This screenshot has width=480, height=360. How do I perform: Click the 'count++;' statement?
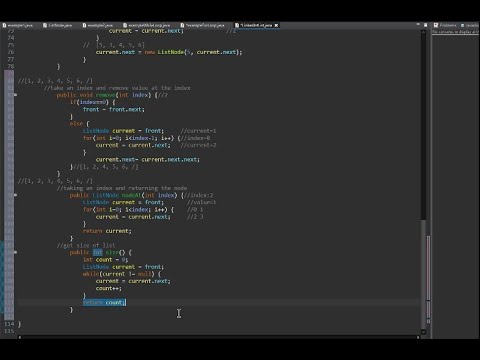(109, 288)
